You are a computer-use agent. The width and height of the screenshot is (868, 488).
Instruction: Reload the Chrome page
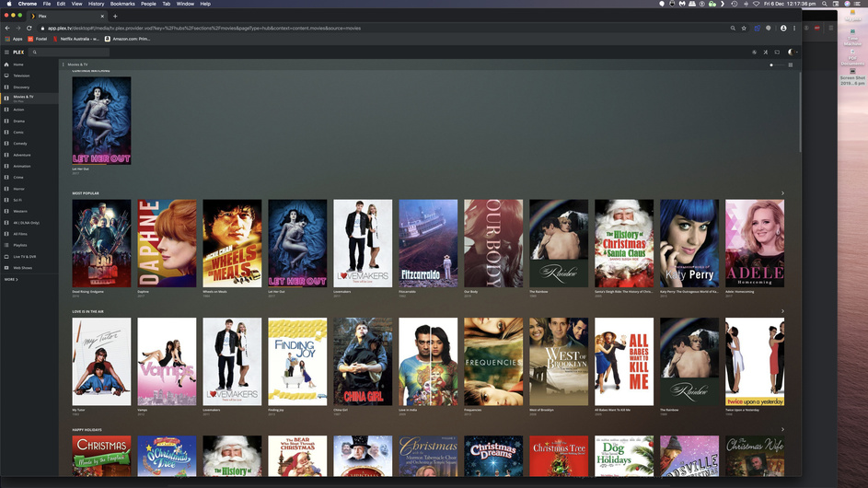point(29,28)
